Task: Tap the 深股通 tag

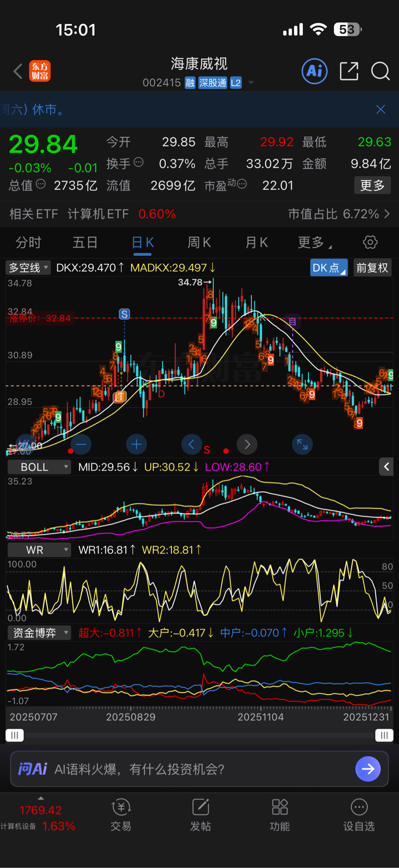Action: tap(212, 83)
